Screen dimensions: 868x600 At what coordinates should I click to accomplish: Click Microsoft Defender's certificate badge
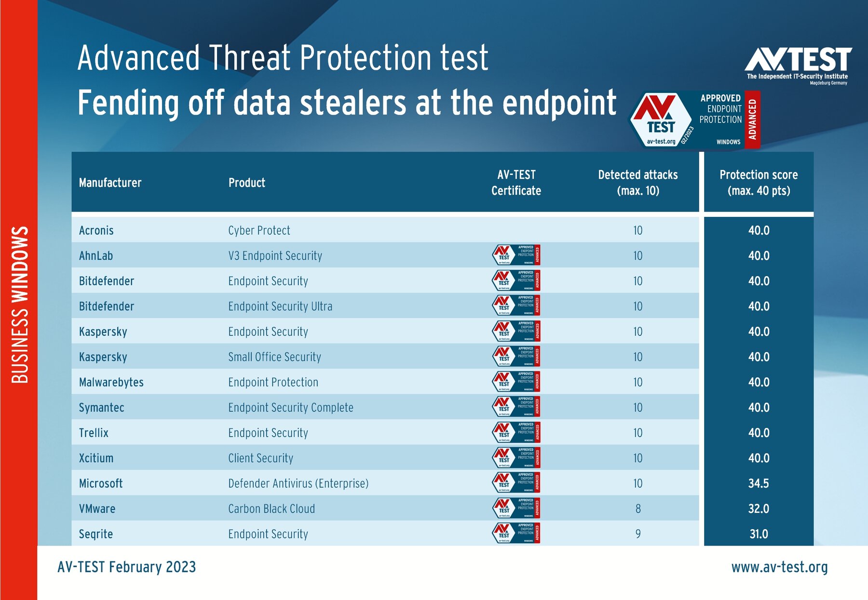(516, 483)
